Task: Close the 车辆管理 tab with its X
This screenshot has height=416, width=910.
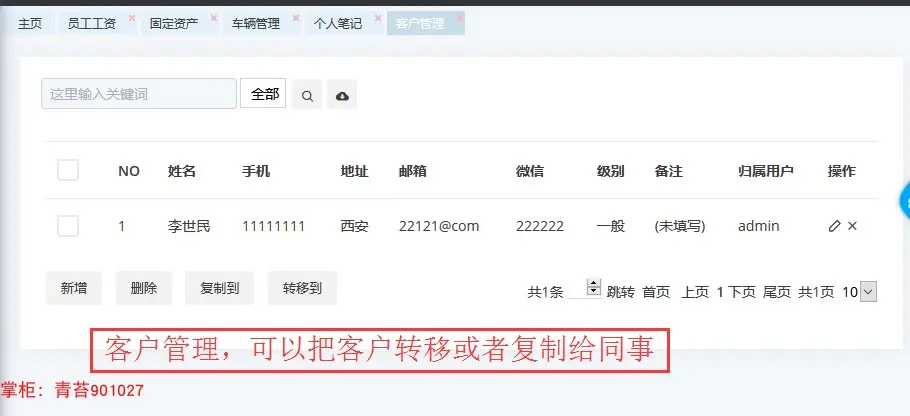Action: [296, 18]
